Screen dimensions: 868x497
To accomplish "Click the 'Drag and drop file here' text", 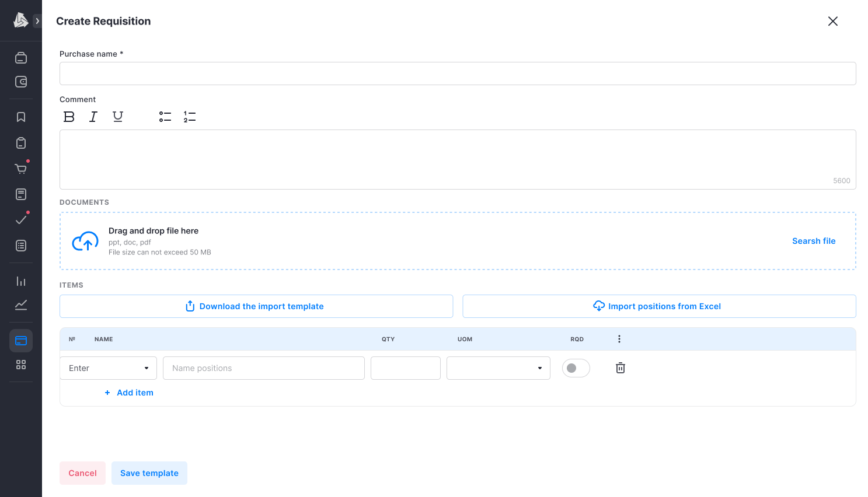I will (154, 231).
